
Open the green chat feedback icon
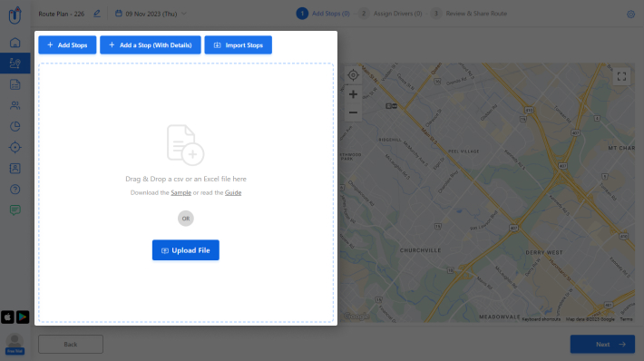coord(15,210)
